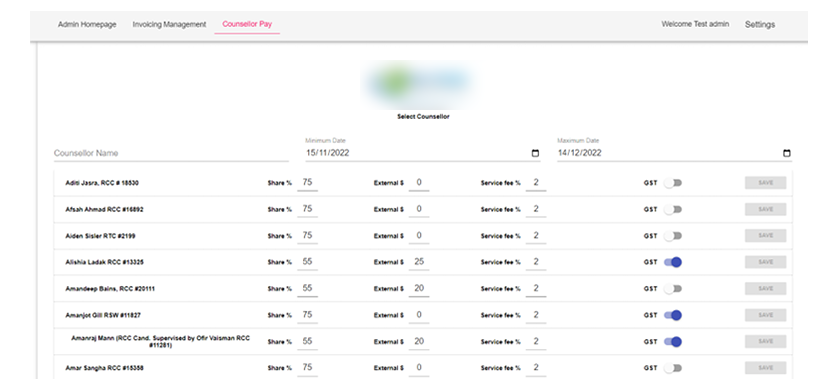Open Settings in the top bar

pyautogui.click(x=760, y=24)
